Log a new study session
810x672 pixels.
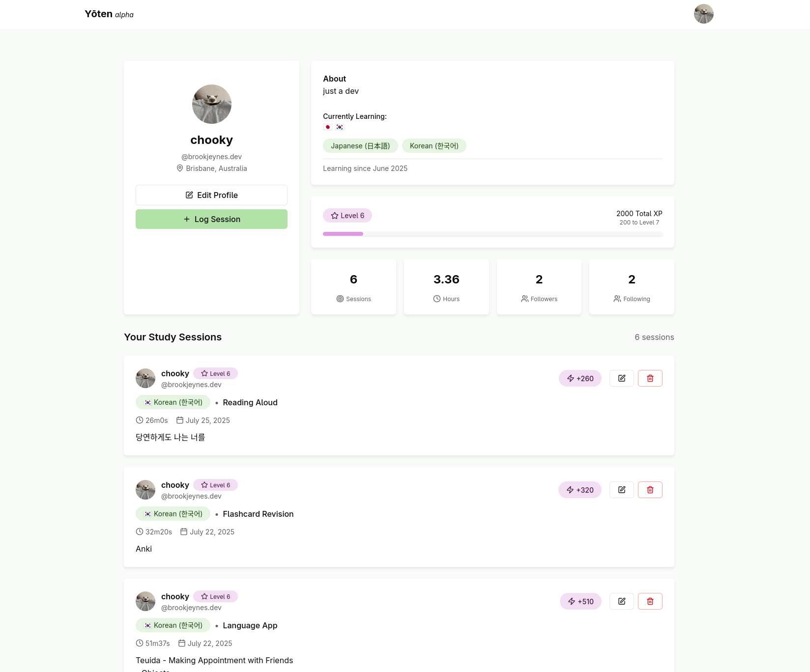coord(211,219)
